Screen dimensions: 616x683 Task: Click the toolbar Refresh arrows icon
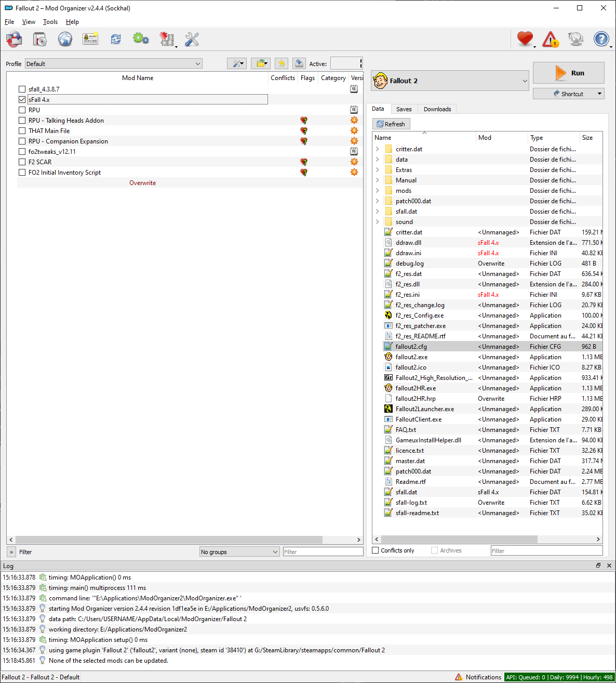[115, 39]
